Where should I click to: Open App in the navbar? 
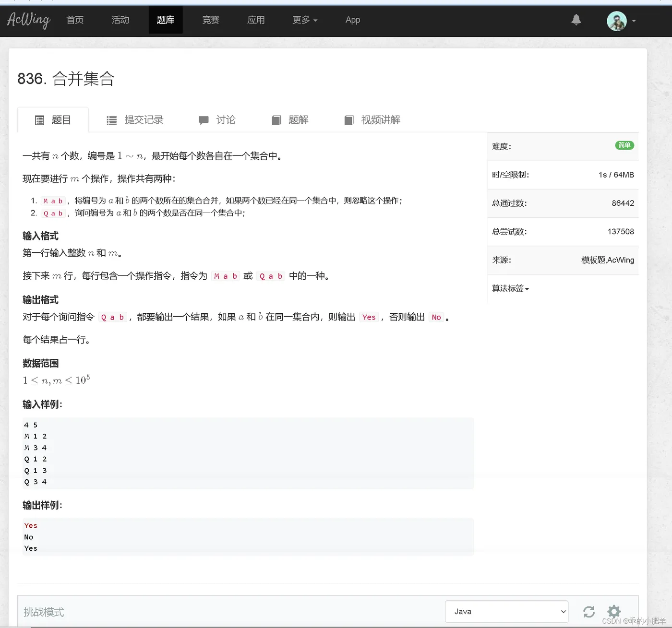pos(353,20)
